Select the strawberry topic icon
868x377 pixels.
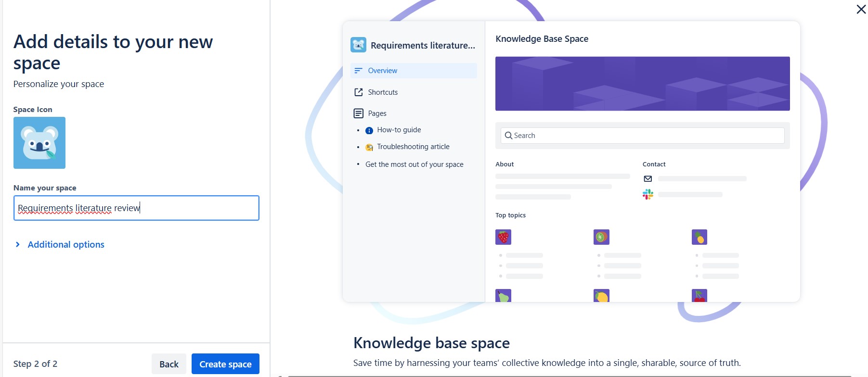tap(503, 237)
